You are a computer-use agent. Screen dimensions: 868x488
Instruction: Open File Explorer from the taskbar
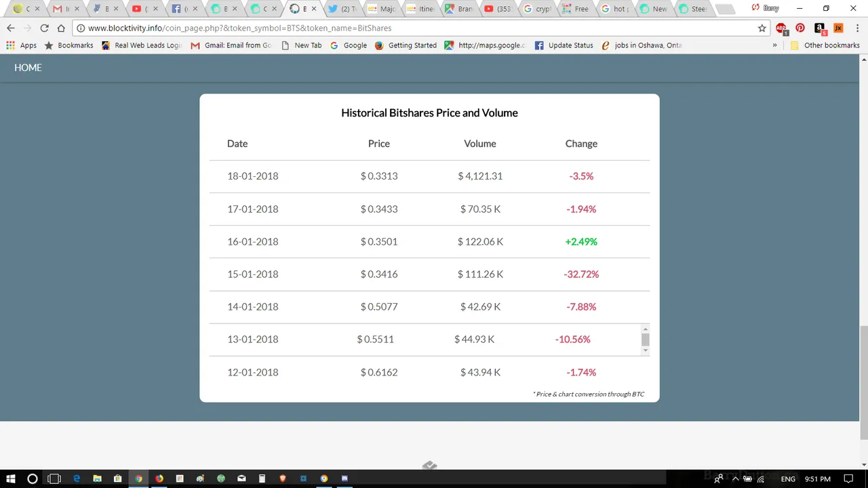coord(97,479)
